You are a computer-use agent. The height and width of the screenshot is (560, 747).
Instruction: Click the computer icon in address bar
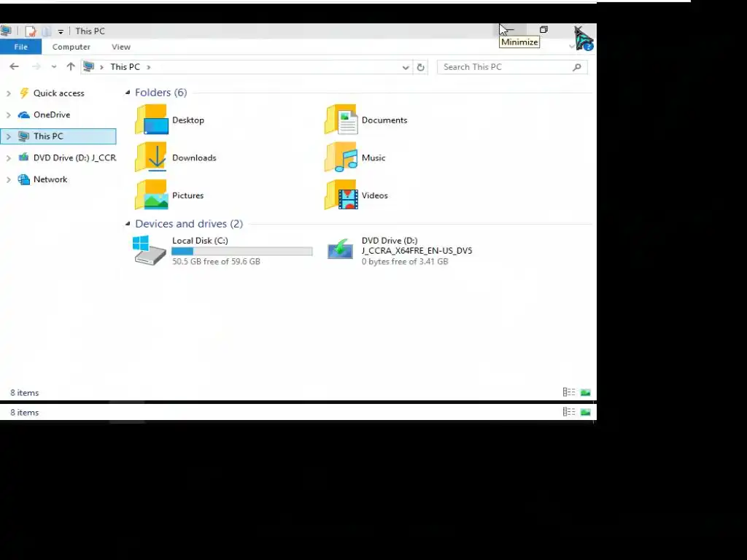point(88,66)
